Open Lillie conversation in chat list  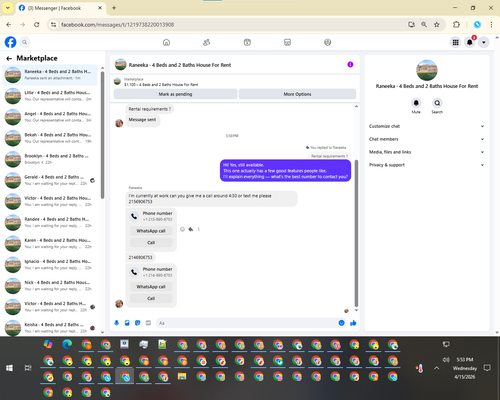click(50, 96)
